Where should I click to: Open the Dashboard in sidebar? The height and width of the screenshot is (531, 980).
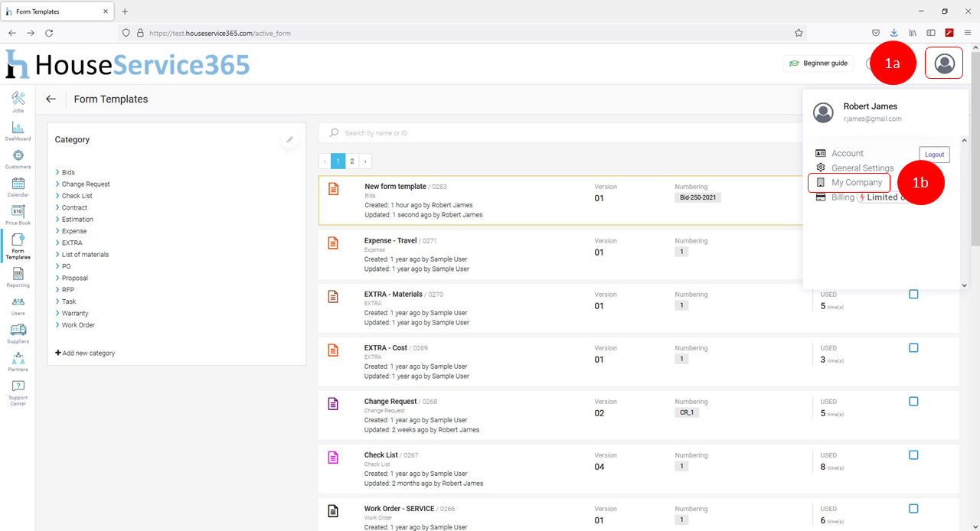point(18,131)
